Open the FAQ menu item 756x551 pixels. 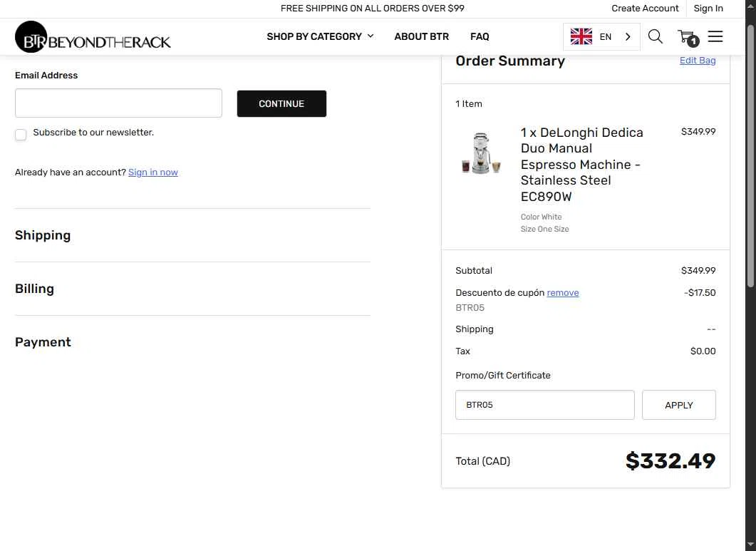click(480, 36)
